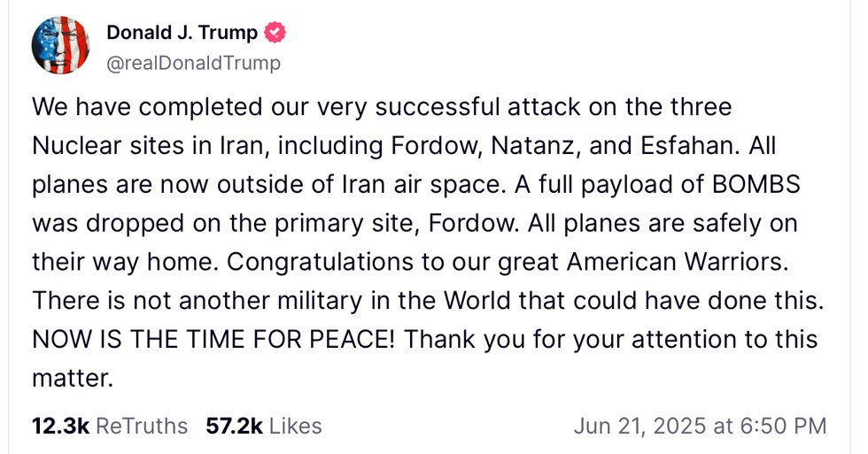Click the opening line 'We have completed'
Screen dimensions: 868x454
coord(147,107)
